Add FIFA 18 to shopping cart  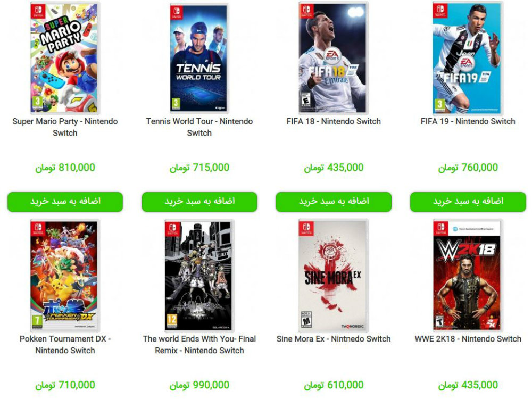point(334,202)
